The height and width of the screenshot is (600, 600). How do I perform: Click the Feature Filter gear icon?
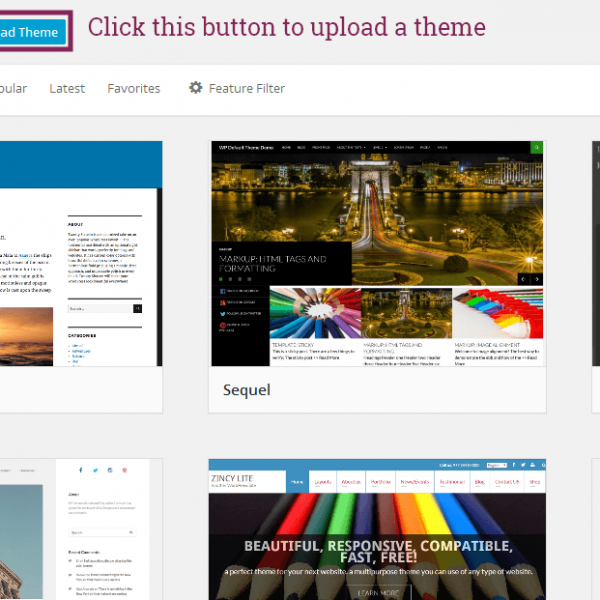click(x=196, y=88)
